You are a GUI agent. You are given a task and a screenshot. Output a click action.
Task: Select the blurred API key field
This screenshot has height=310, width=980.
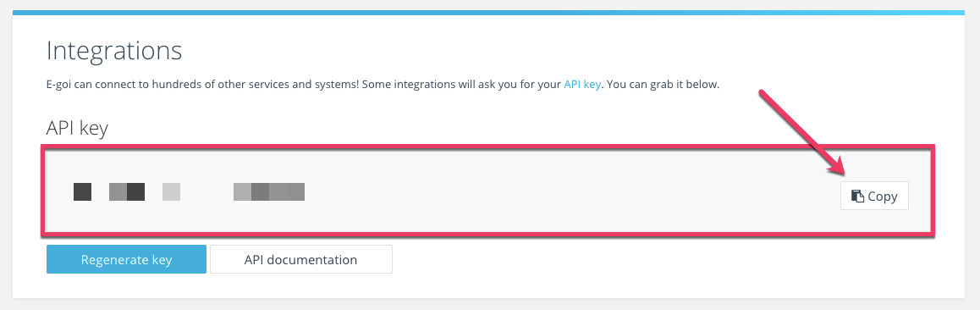tap(488, 191)
